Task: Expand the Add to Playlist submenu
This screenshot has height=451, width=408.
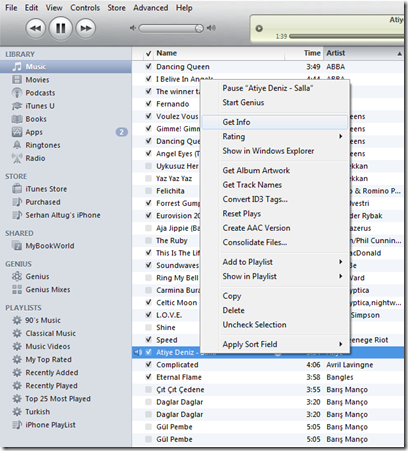Action: (275, 262)
